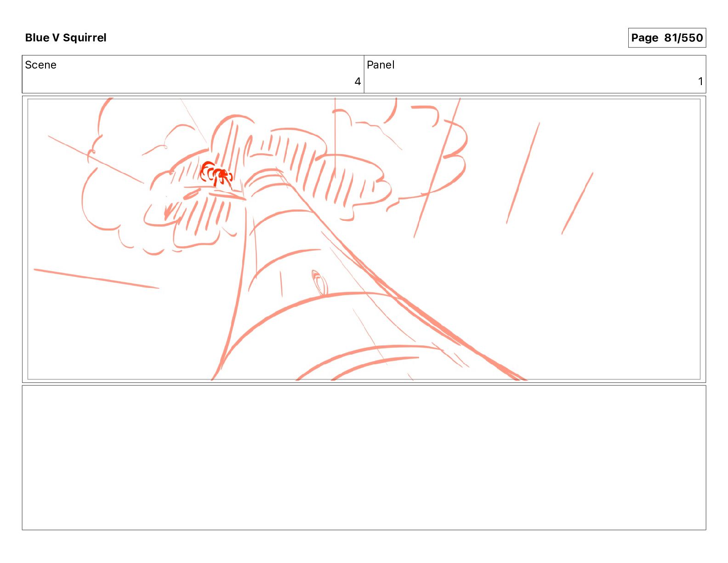
Task: Click the 'Page 81/550' page indicator box
Action: pyautogui.click(x=667, y=38)
